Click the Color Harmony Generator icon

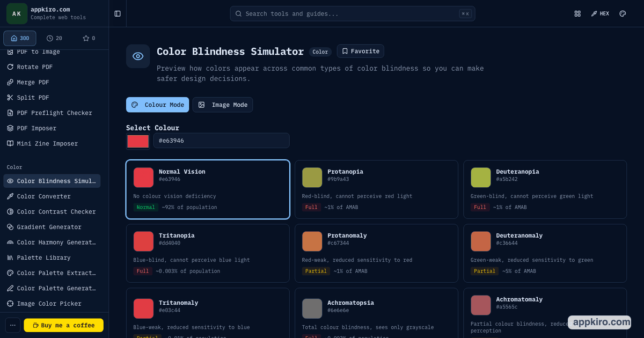pos(10,242)
